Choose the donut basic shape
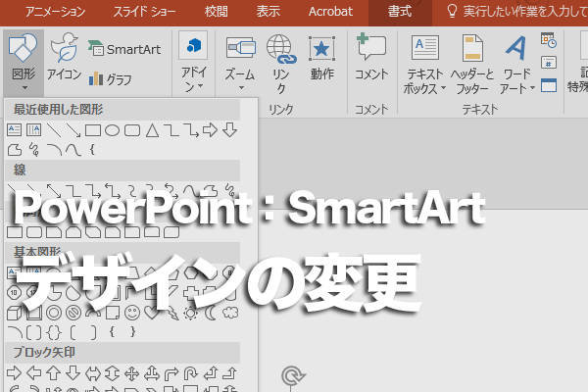The image size is (588, 392). coord(54,313)
